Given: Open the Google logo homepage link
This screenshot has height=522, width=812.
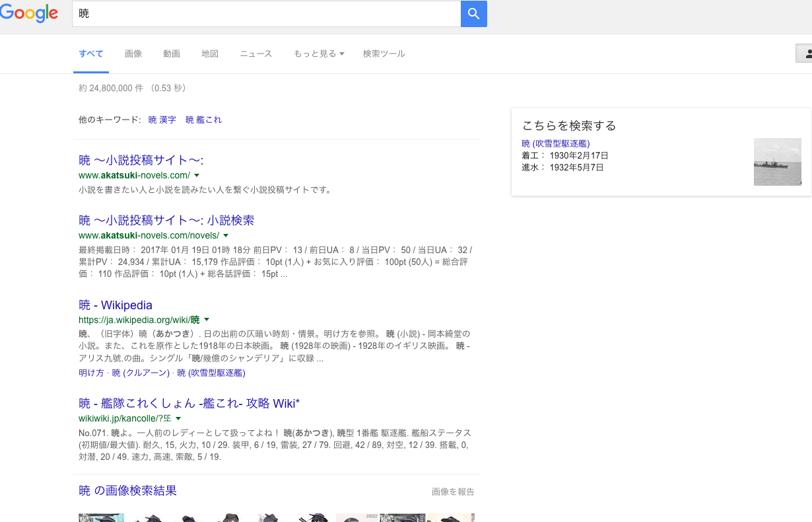Looking at the screenshot, I should (x=29, y=13).
